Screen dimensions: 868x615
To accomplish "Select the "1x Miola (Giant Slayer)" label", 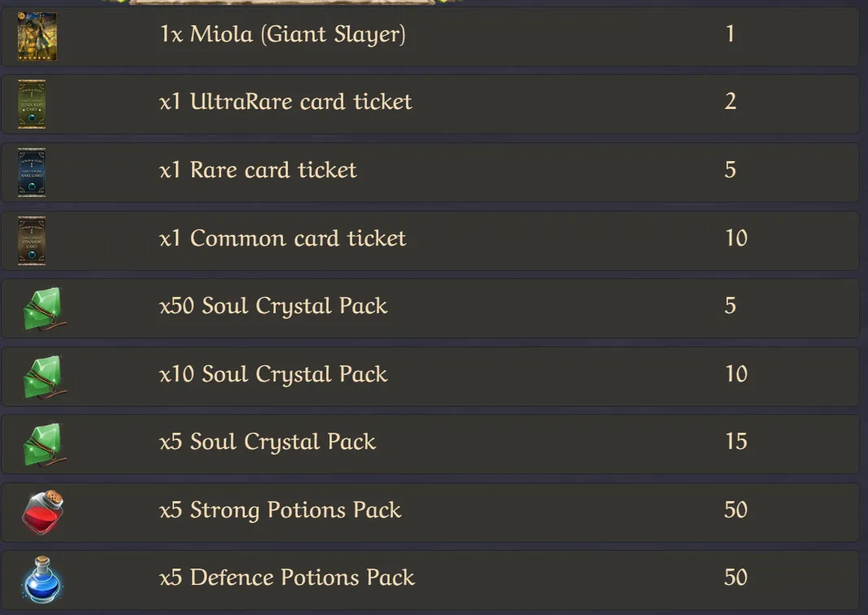I will [282, 34].
